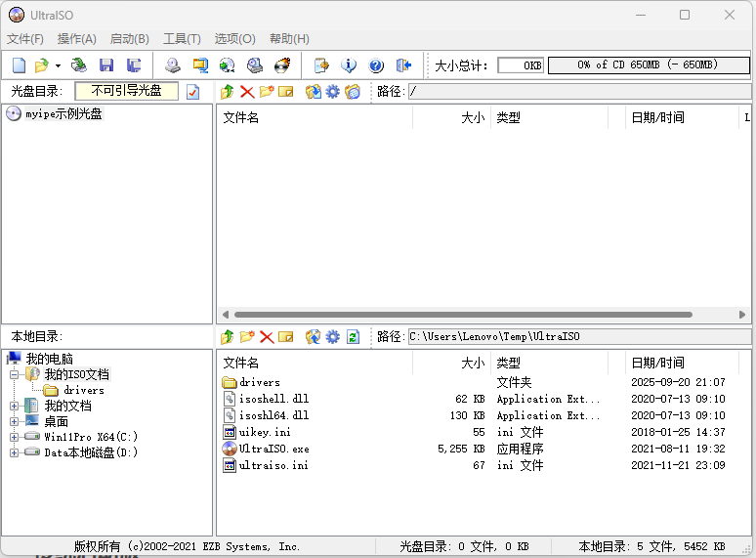This screenshot has width=756, height=558.
Task: Click the add files icon in main toolbar
Action: 321,65
